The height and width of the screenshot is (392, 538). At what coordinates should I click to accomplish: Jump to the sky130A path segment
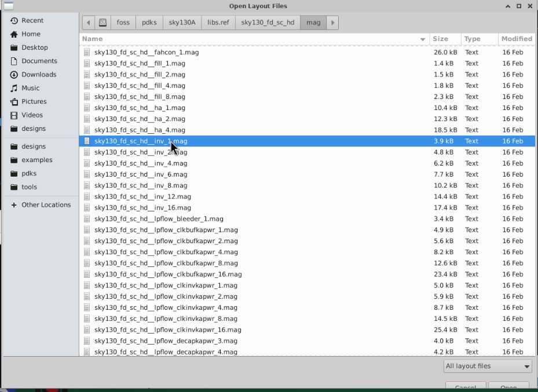click(182, 23)
